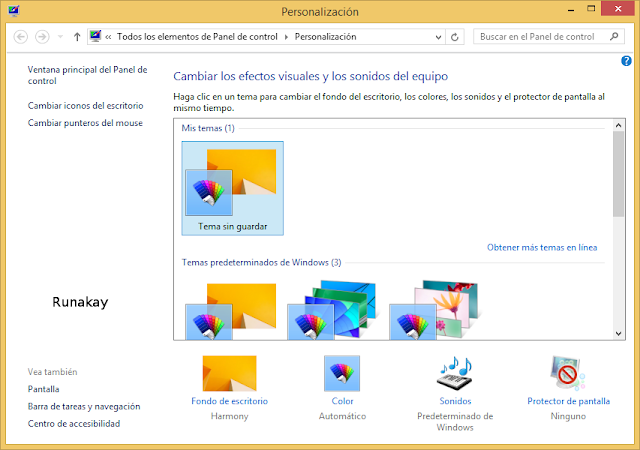Viewport: 640px width, 450px height.
Task: Open Cambiar punteros del mouse
Action: [x=85, y=123]
